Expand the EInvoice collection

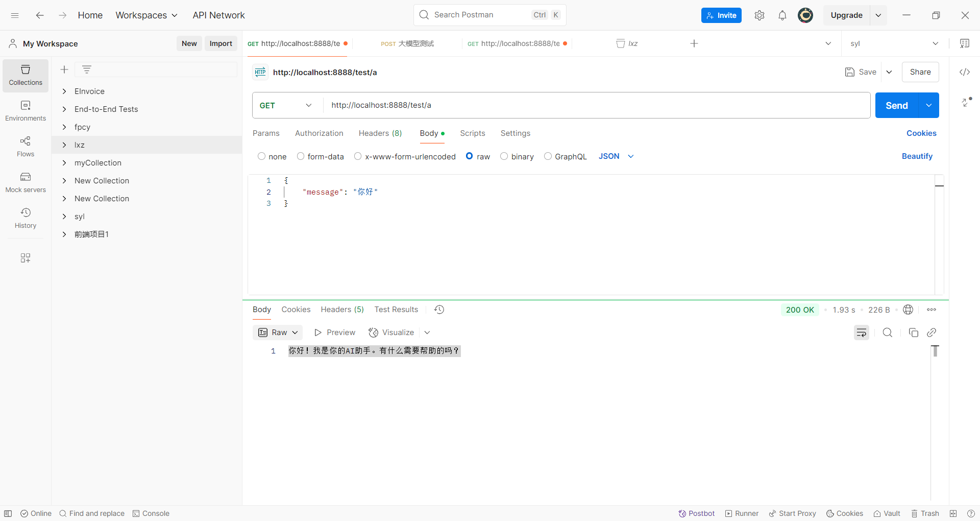click(x=64, y=91)
